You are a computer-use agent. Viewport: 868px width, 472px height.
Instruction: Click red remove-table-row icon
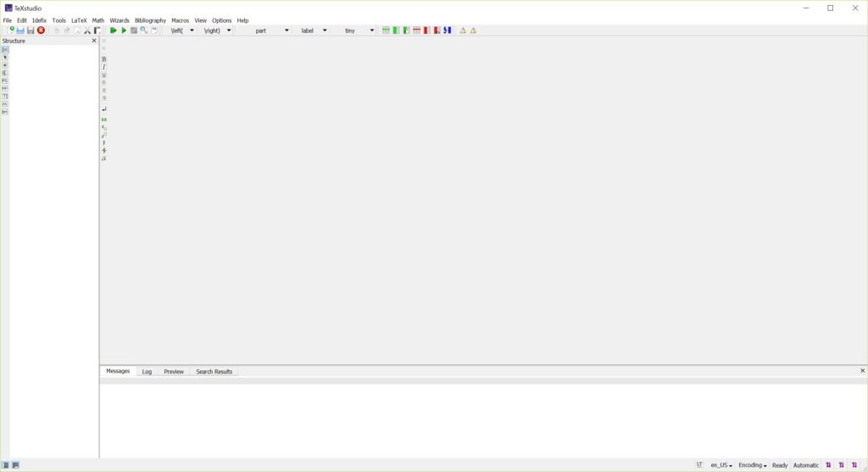tap(417, 31)
